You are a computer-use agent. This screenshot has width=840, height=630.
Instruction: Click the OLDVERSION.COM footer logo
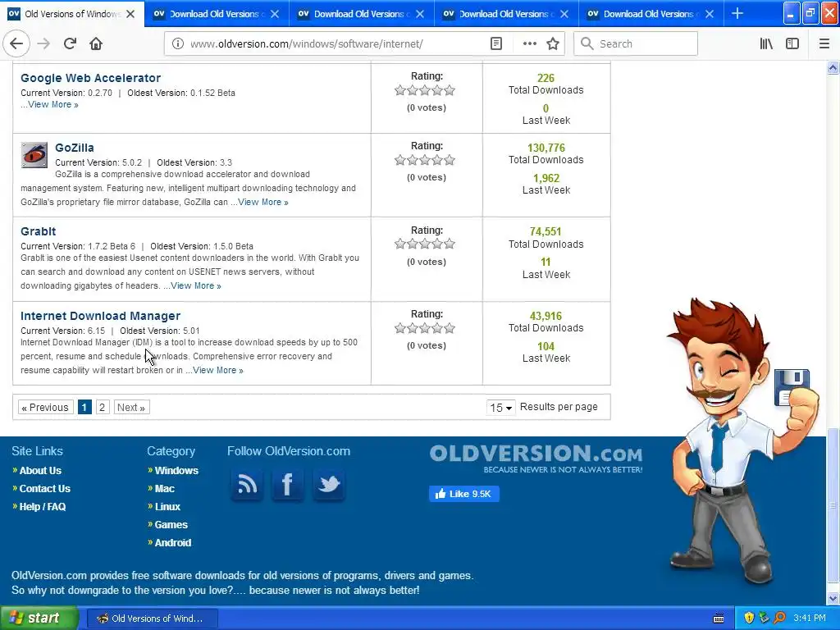[x=536, y=459]
